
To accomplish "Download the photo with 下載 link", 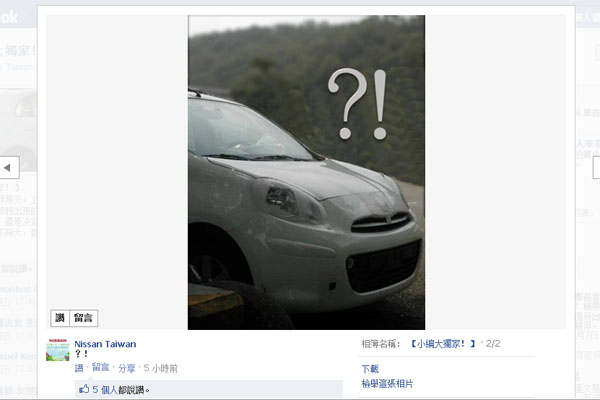I will pyautogui.click(x=370, y=369).
